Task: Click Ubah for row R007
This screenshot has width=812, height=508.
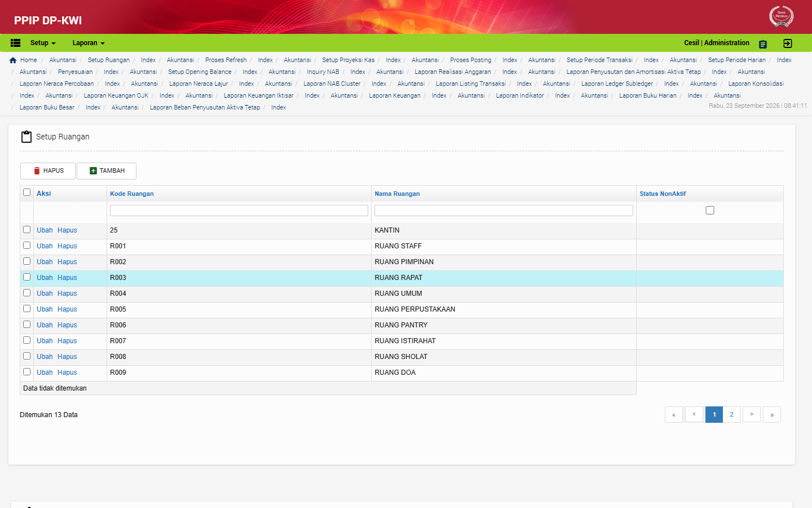Action: (45, 341)
